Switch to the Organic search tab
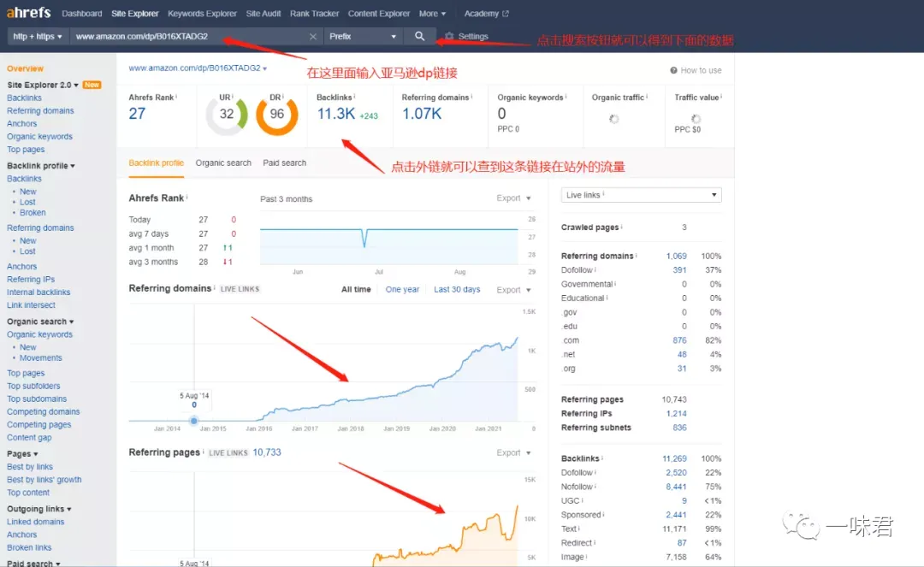The height and width of the screenshot is (567, 924). 223,163
